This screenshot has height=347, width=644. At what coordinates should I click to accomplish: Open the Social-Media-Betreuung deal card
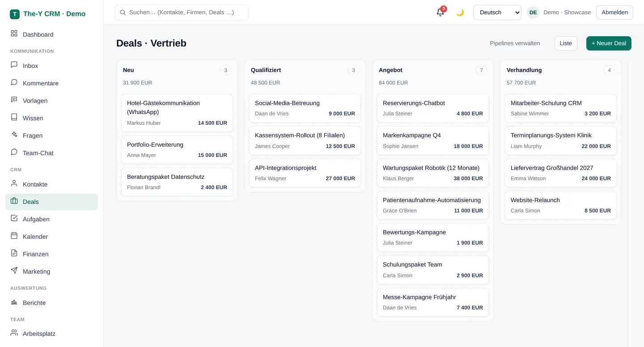[x=305, y=108]
